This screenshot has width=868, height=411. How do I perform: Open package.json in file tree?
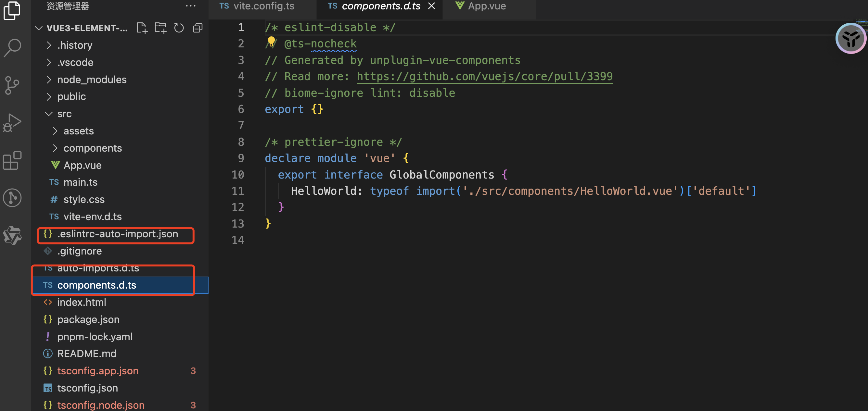88,319
